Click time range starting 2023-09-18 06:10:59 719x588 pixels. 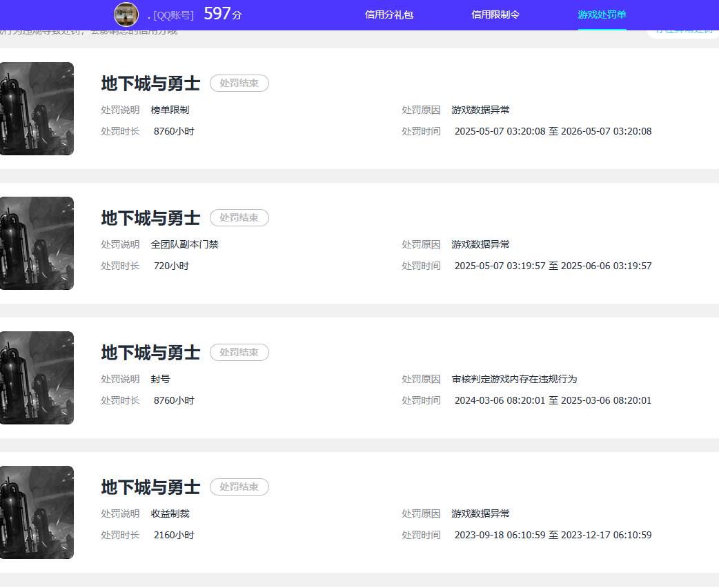point(553,536)
